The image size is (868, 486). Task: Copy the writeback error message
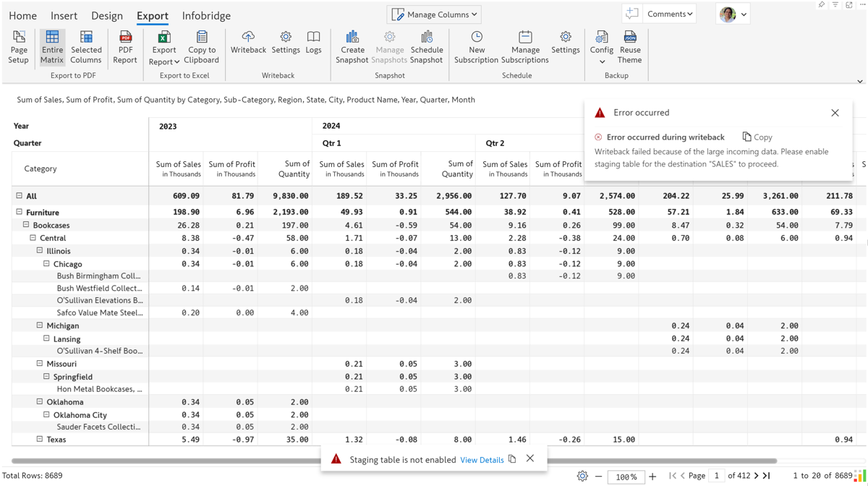[757, 137]
